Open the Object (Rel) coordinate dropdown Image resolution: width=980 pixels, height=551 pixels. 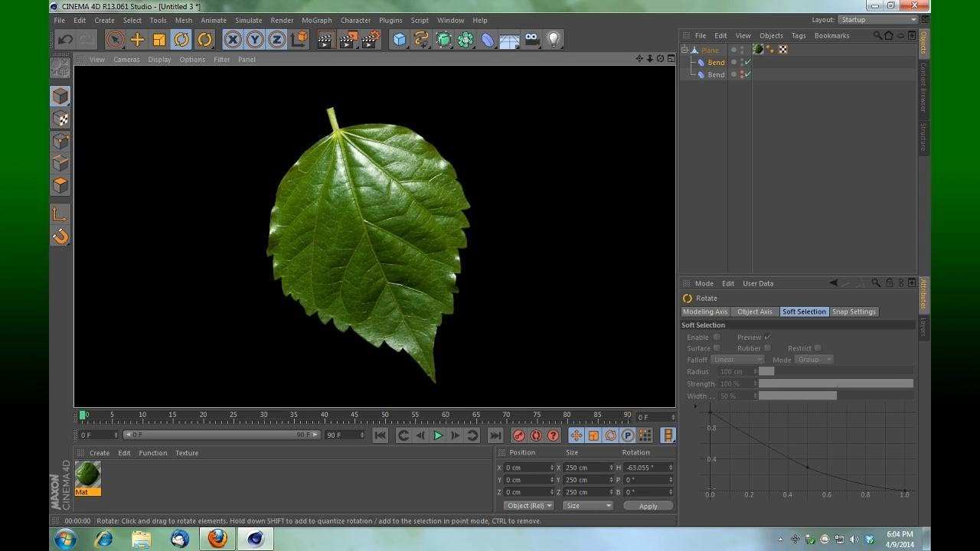click(528, 506)
